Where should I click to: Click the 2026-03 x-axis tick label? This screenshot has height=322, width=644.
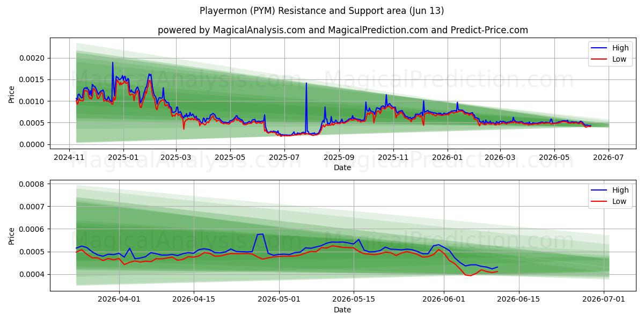500,157
